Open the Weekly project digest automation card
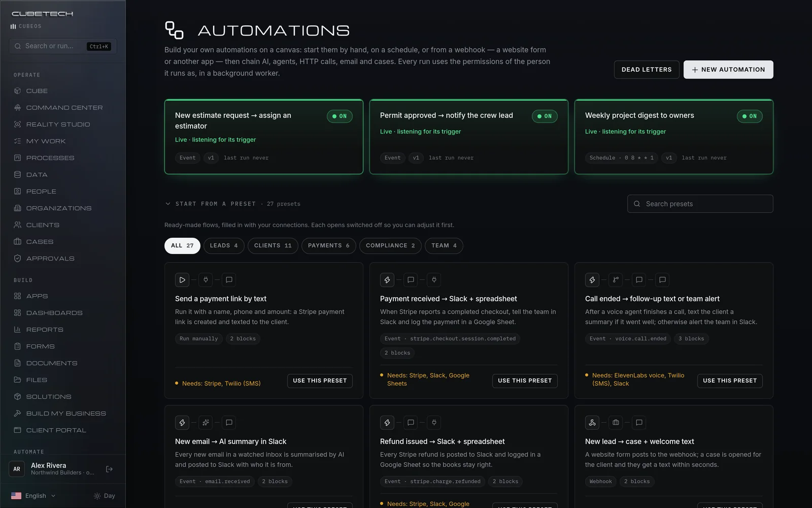Viewport: 812px width, 508px height. [674, 137]
